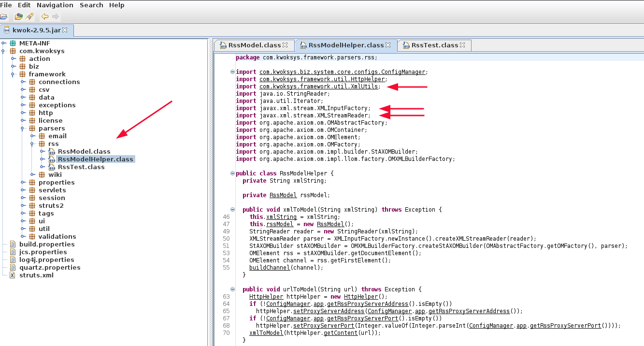Open the Search menu
Screen dimensions: 644x346
[91, 5]
